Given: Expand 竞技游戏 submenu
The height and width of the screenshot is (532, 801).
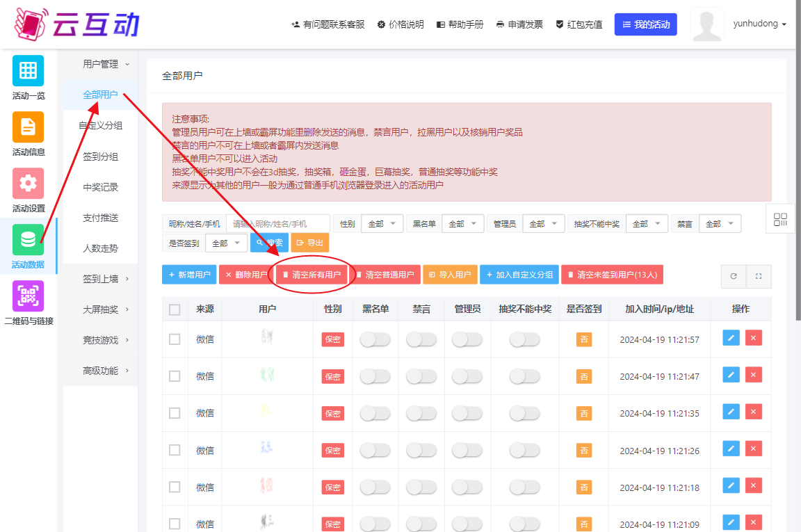Looking at the screenshot, I should tap(101, 340).
